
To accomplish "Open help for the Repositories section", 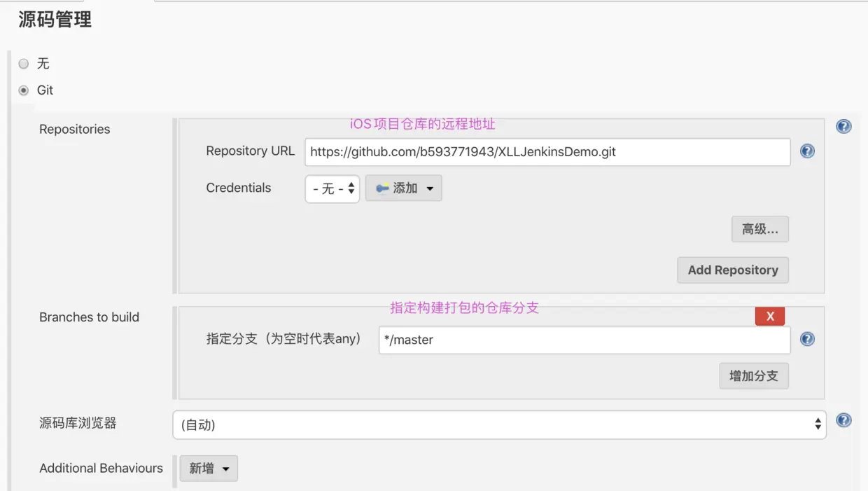I will click(x=843, y=127).
